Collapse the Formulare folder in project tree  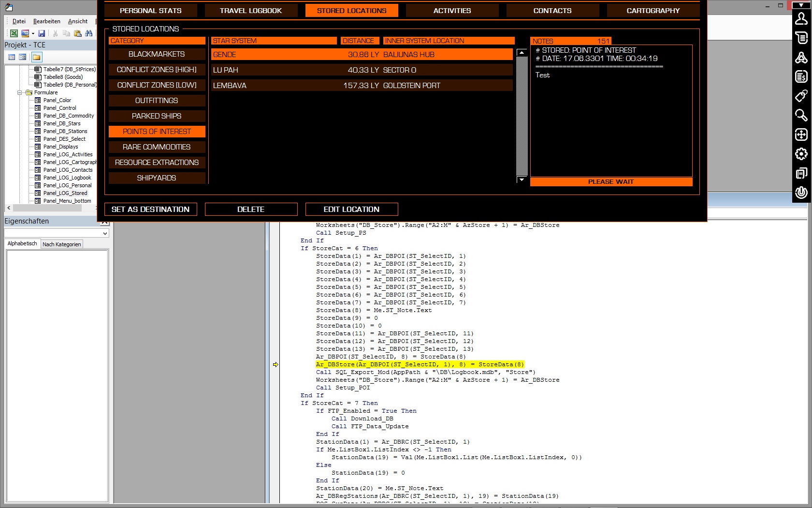pos(20,92)
